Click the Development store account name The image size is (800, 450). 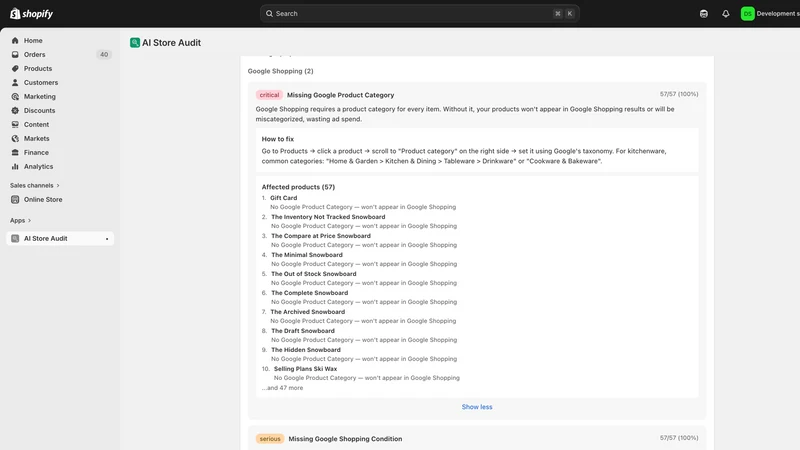click(x=778, y=14)
